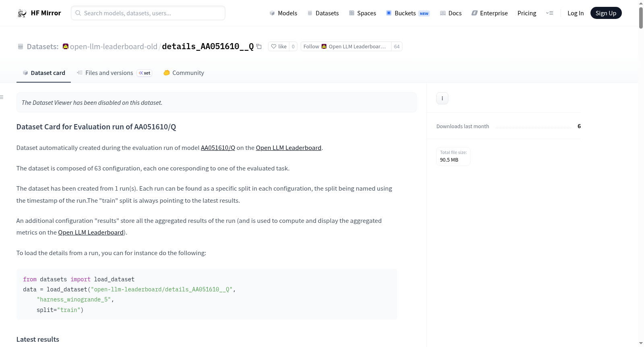Follow Open LLM Leaderboard organization
This screenshot has width=644, height=347.
pyautogui.click(x=346, y=46)
